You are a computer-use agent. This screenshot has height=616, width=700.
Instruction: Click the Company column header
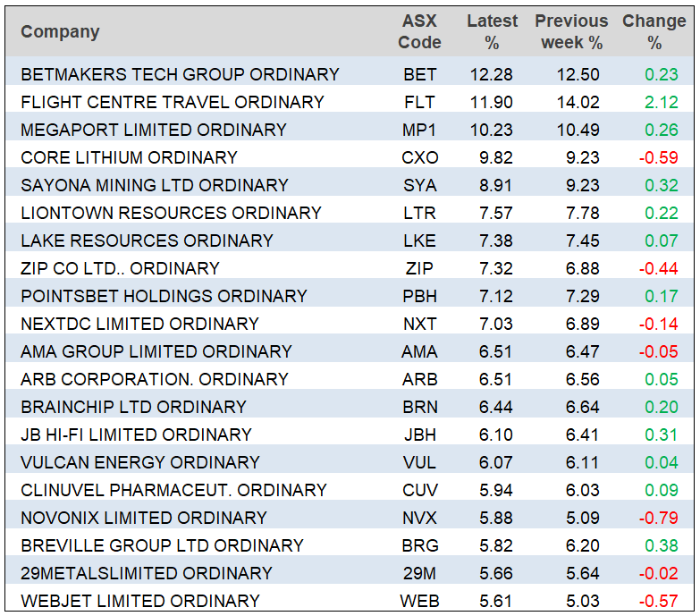pyautogui.click(x=60, y=32)
